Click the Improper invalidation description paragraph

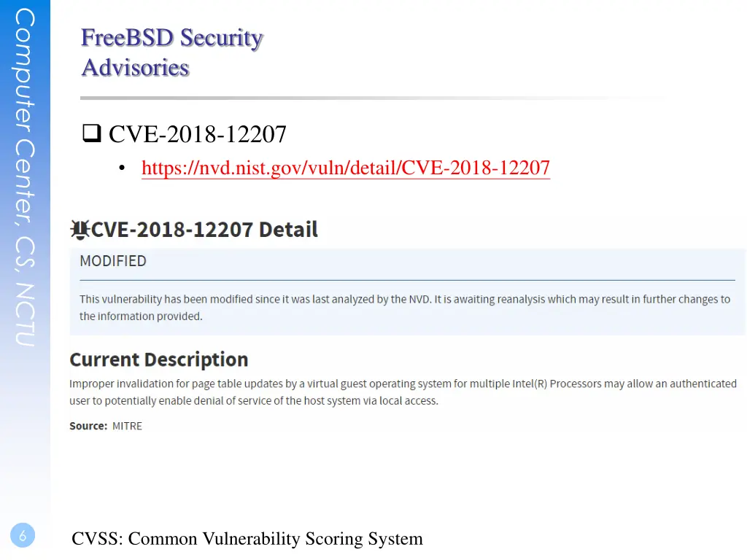tap(403, 392)
